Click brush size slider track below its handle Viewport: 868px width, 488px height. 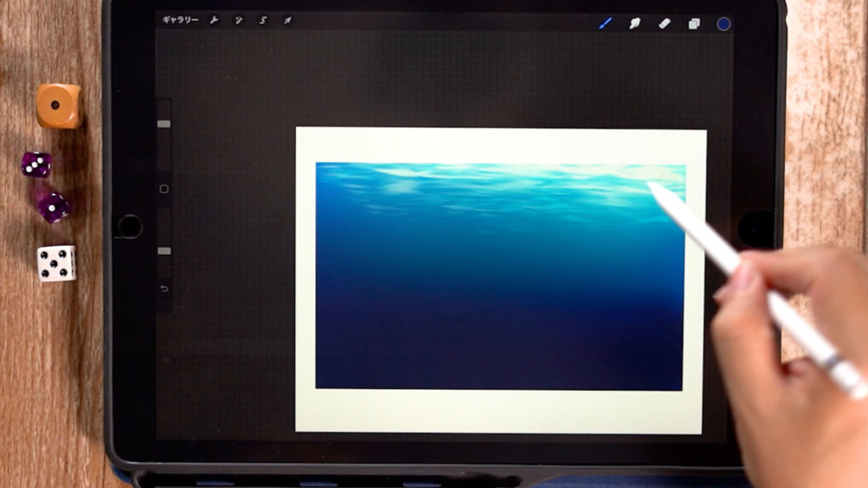click(164, 152)
